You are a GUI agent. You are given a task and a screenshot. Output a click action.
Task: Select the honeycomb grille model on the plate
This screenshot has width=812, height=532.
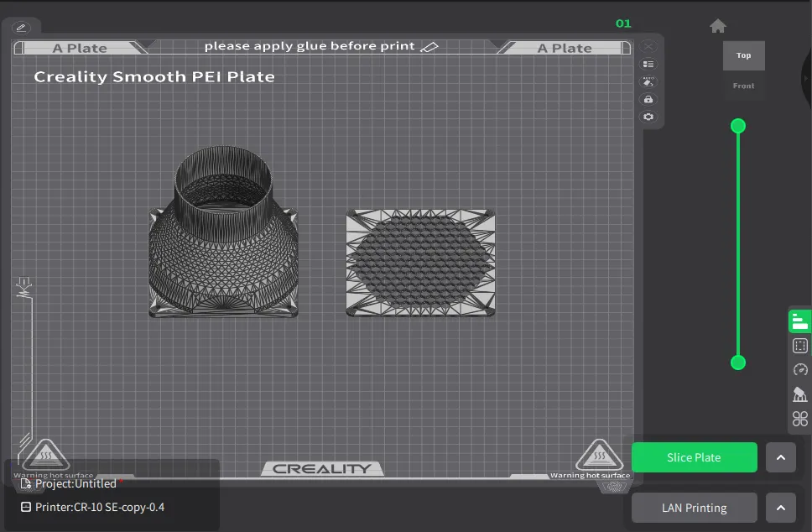coord(420,263)
